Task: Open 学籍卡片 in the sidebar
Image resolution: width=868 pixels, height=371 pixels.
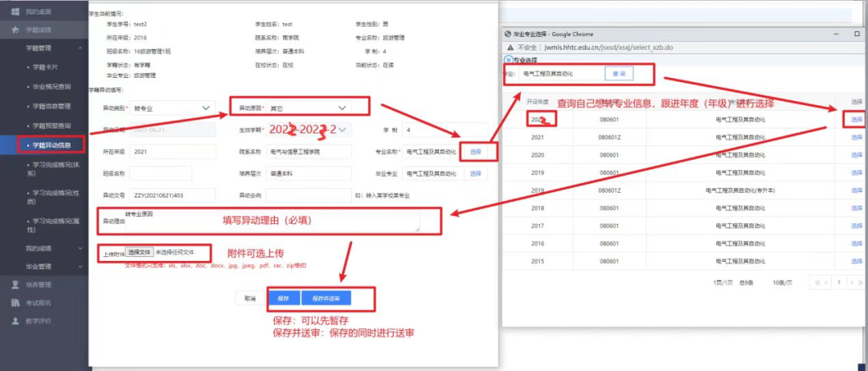Action: [x=44, y=67]
